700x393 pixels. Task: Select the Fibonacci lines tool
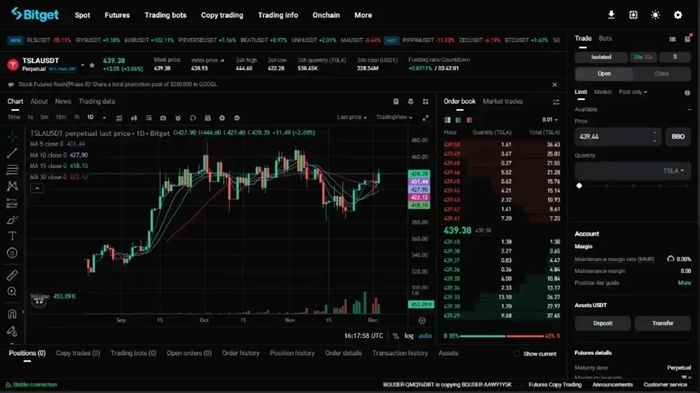[12, 169]
